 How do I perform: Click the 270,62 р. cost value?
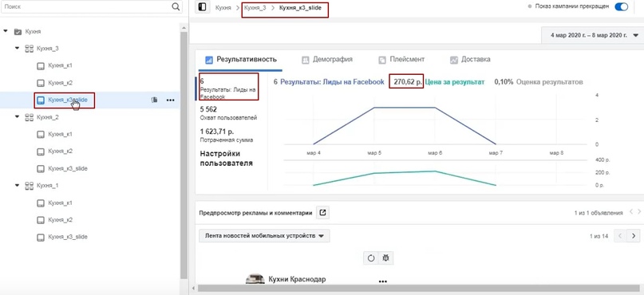pos(408,82)
